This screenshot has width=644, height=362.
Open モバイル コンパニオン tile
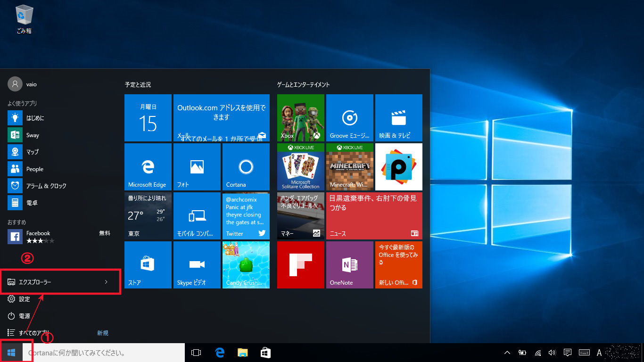pos(197,216)
